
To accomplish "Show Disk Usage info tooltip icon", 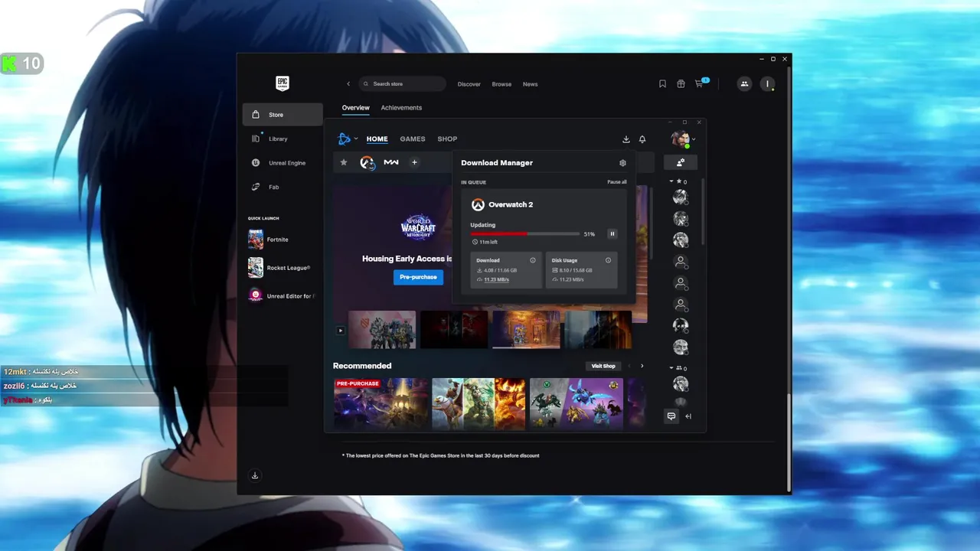I will coord(609,260).
